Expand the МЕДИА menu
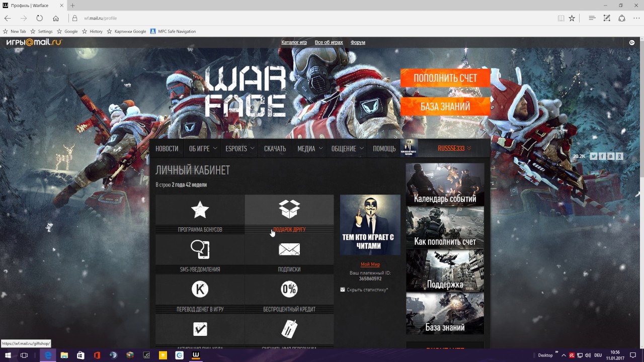Viewport: 644px width, 362px height. [310, 148]
